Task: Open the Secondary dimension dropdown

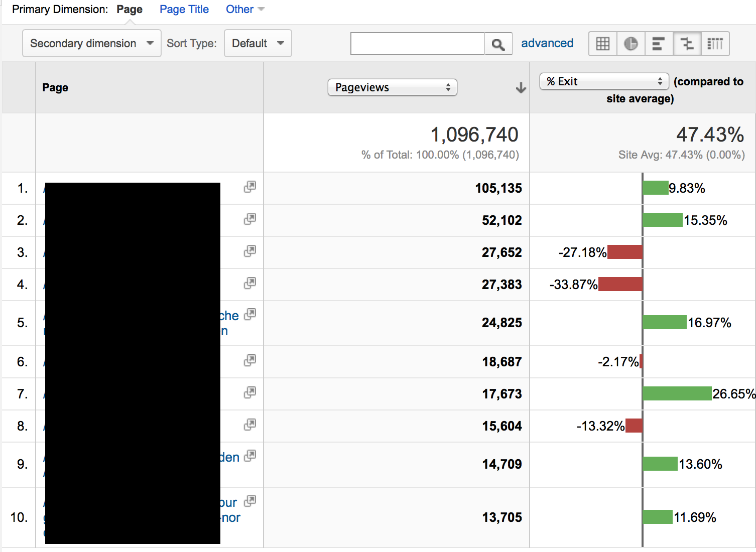Action: click(92, 43)
